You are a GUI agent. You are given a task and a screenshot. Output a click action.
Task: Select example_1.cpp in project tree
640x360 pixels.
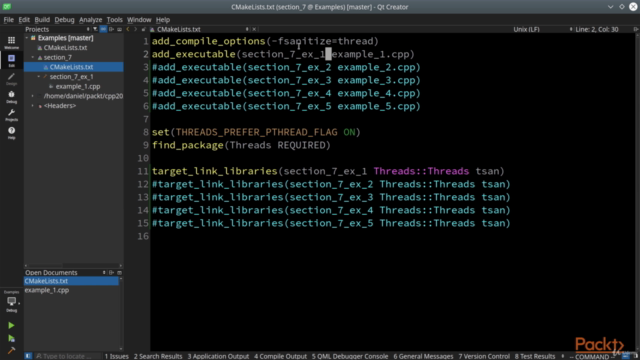click(78, 87)
